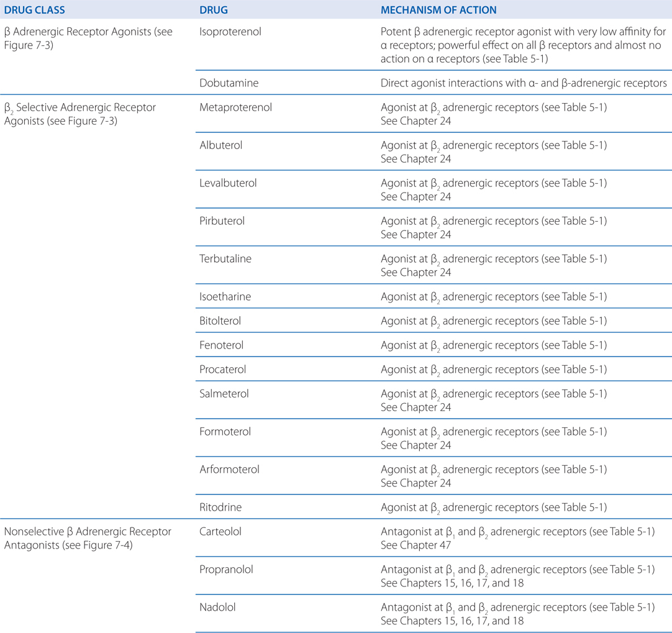
Task: Select the Albuterol drug name
Action: [221, 145]
